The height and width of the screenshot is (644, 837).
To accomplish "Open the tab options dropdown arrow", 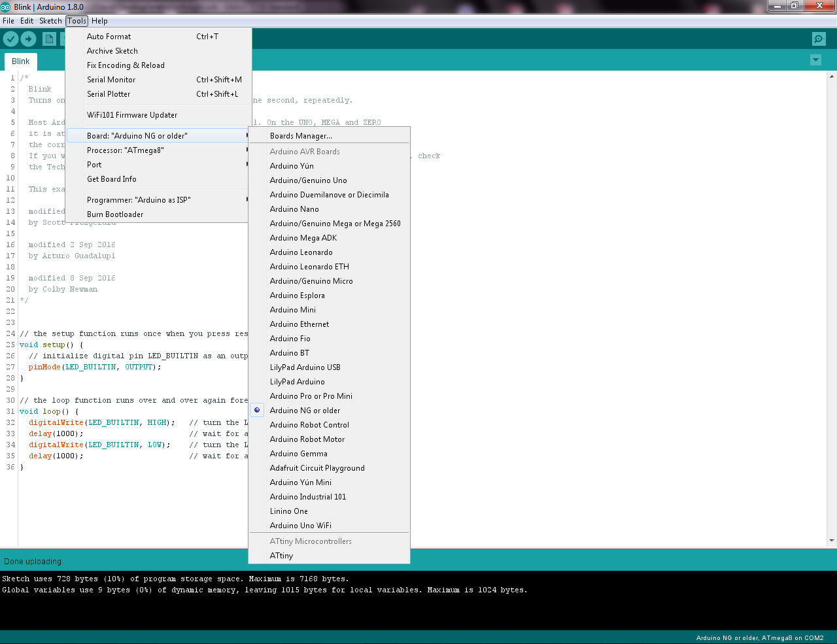I will click(815, 60).
